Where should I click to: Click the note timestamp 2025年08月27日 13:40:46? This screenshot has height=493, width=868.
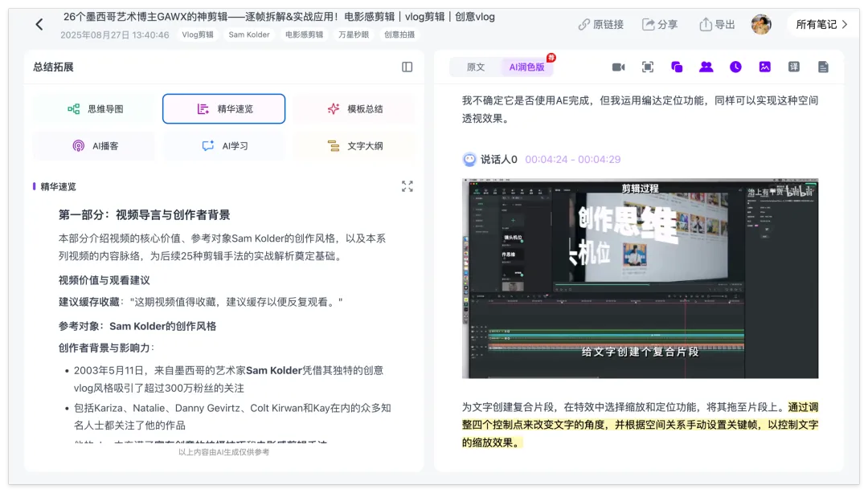click(x=115, y=35)
